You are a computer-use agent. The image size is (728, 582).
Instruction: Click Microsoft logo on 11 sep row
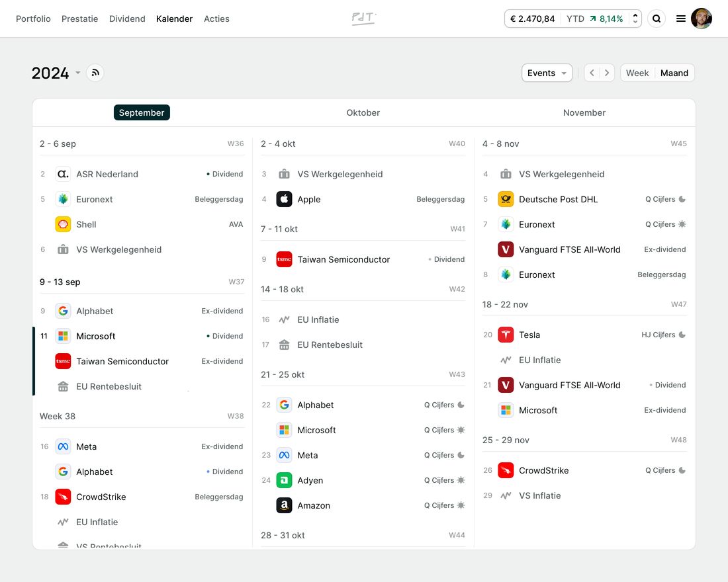[x=63, y=336]
